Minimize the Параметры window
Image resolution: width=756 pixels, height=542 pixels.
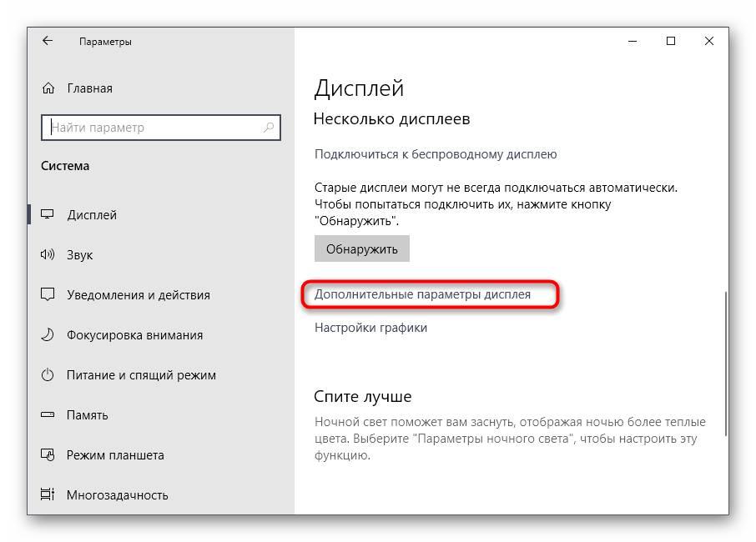click(632, 41)
